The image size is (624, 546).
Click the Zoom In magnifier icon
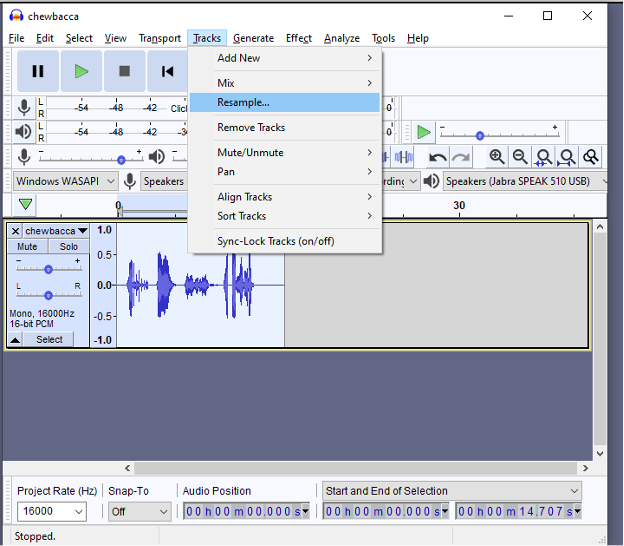pos(497,157)
